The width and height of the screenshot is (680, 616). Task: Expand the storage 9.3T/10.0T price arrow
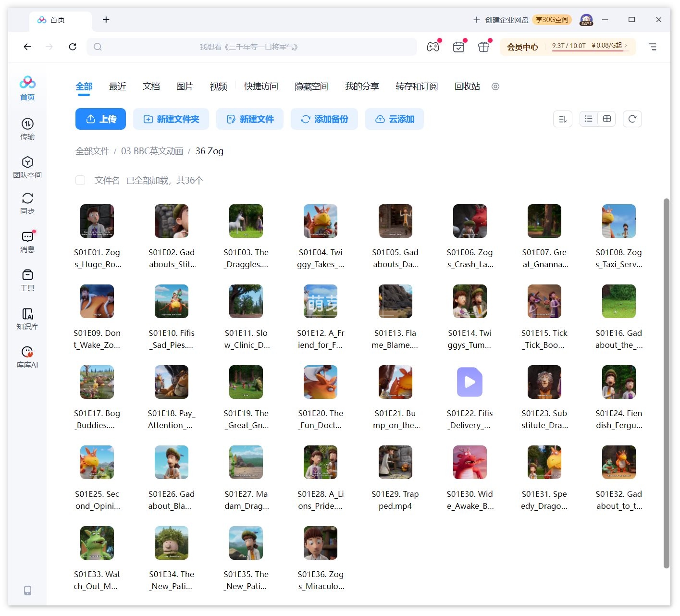[626, 45]
